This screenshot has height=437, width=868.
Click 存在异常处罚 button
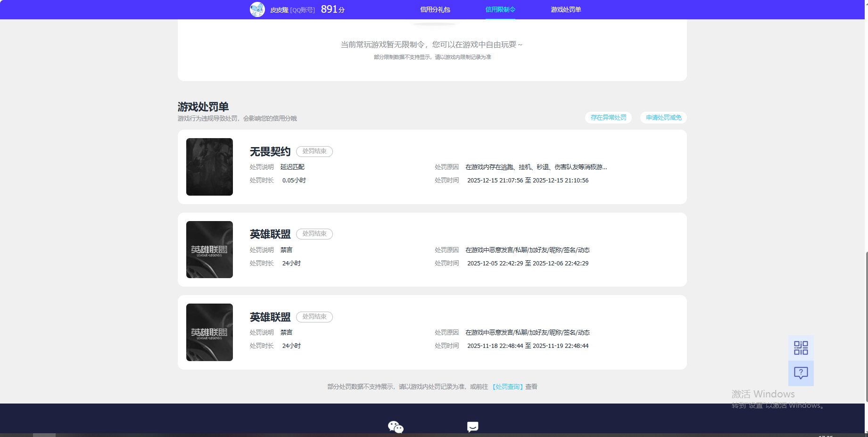tap(608, 117)
